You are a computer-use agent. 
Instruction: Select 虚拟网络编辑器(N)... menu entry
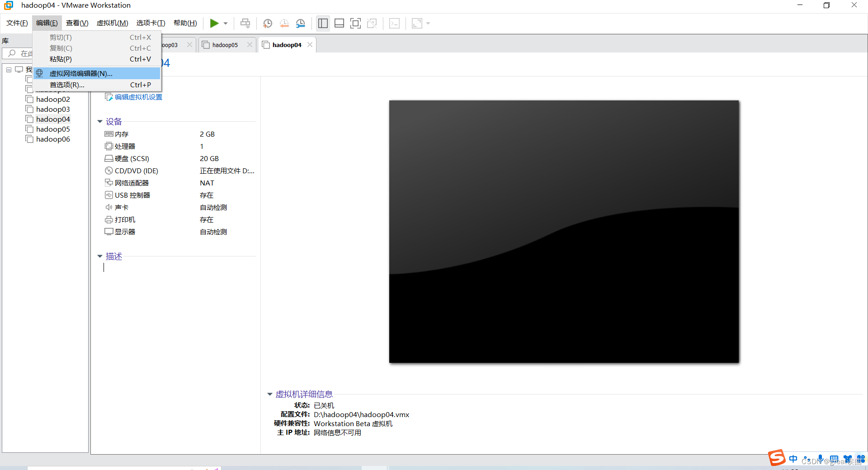[97, 73]
